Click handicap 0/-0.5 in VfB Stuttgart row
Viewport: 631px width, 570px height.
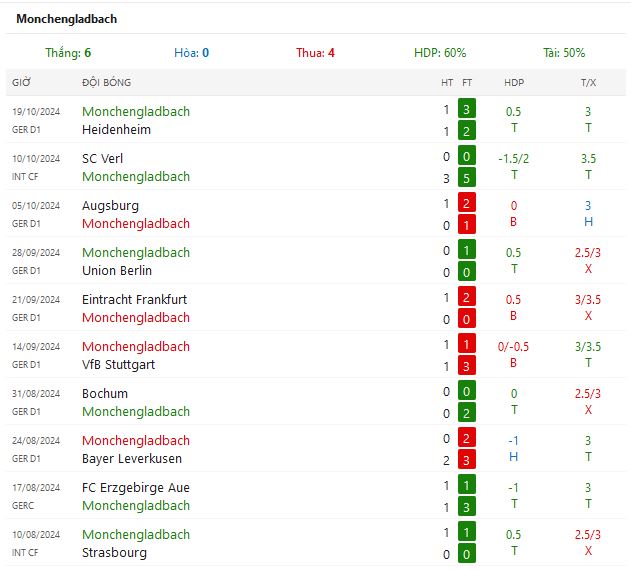[x=513, y=347]
